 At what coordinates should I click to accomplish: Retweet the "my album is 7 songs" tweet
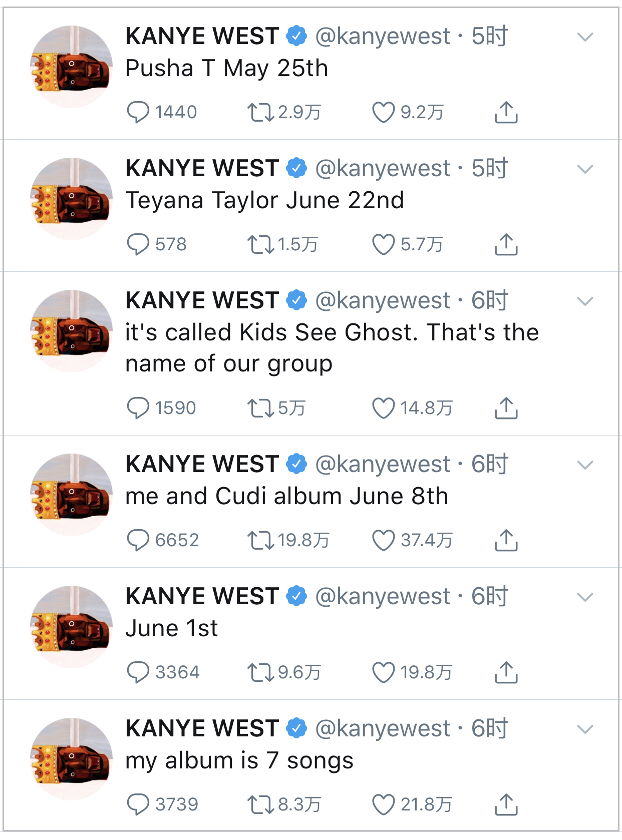pos(260,804)
